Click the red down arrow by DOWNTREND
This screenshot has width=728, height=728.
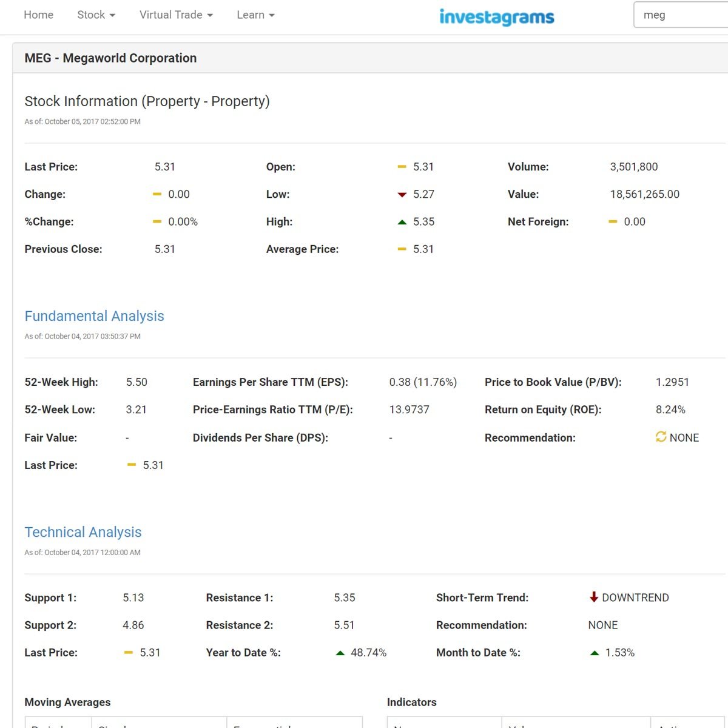594,597
